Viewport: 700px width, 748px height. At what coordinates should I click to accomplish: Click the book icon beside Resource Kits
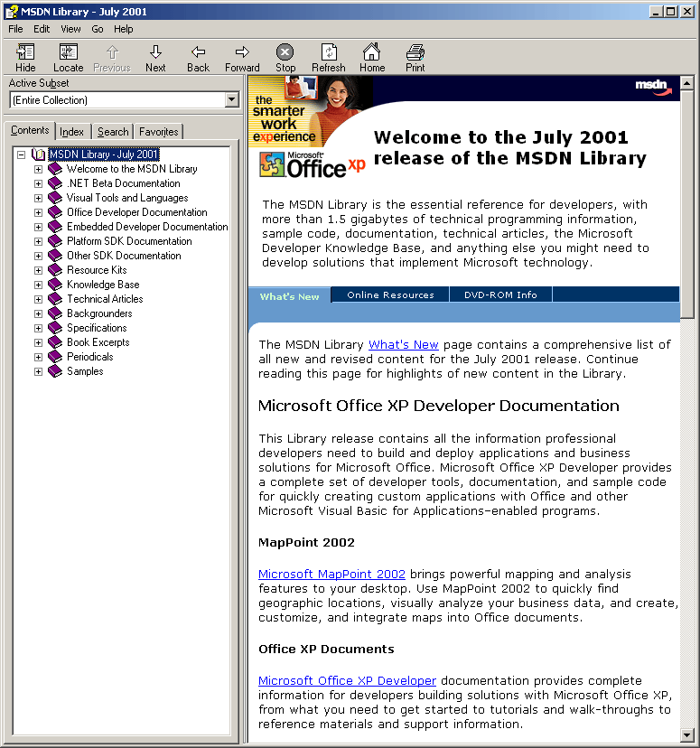[55, 270]
